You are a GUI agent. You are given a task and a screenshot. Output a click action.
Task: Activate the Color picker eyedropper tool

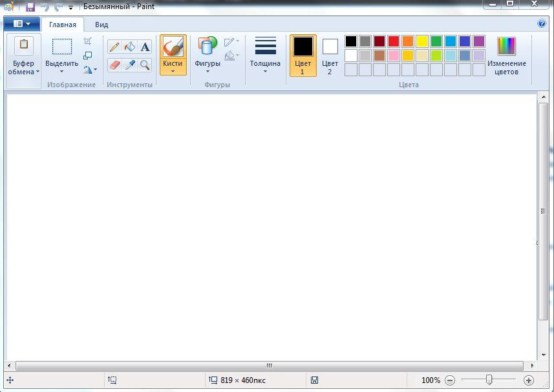130,65
